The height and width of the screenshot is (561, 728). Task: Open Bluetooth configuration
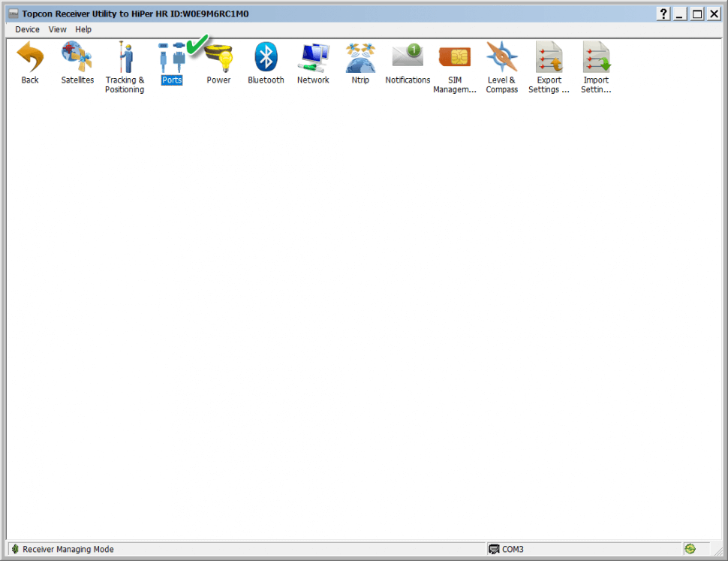click(x=266, y=57)
